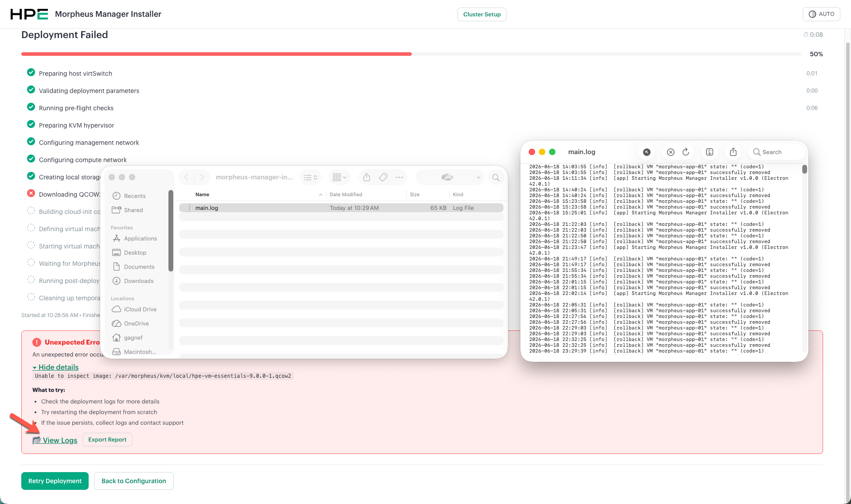Open Applications in Finder sidebar
This screenshot has height=504, width=851.
141,238
